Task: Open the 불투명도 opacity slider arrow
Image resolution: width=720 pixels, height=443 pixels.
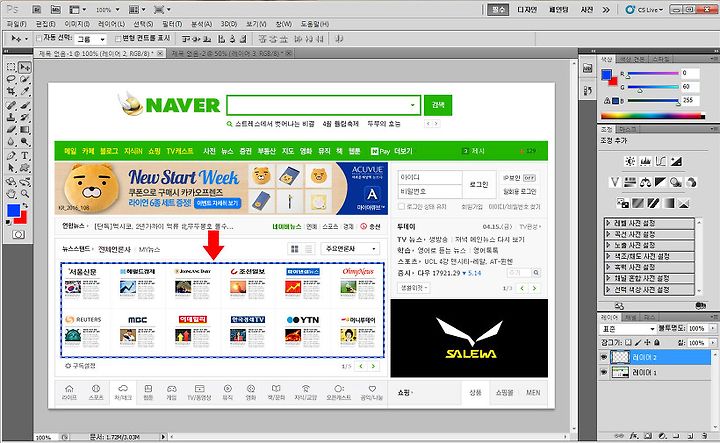Action: [x=713, y=328]
